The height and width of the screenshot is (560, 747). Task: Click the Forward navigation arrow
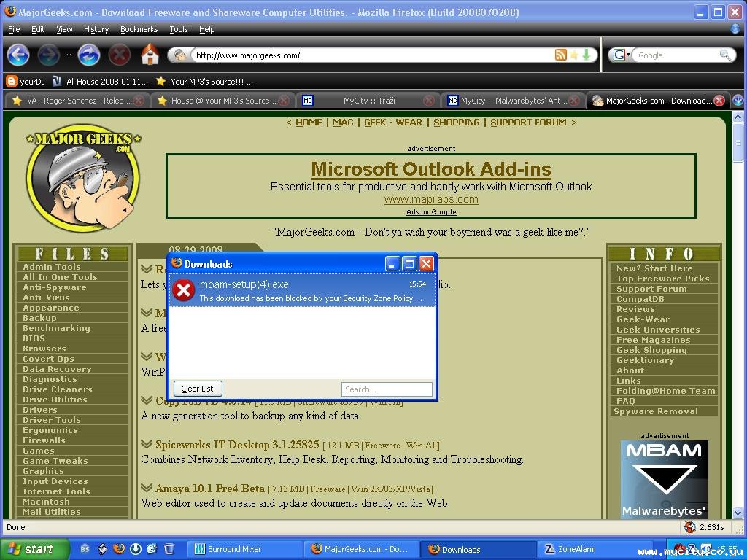[49, 55]
